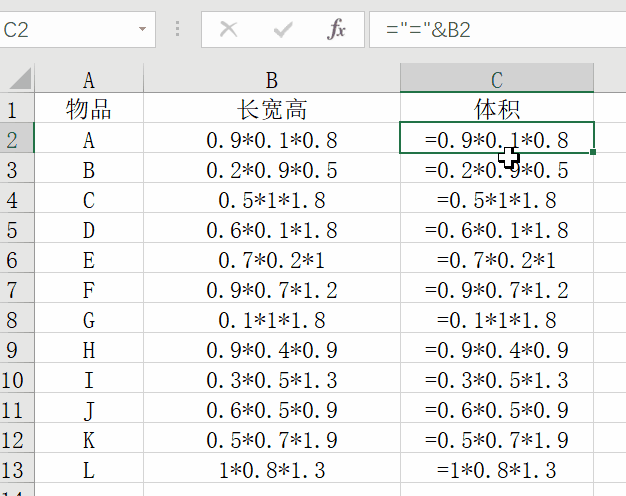The width and height of the screenshot is (626, 496).
Task: Select cell B6 with 0.7*0.2*1
Action: pos(271,258)
